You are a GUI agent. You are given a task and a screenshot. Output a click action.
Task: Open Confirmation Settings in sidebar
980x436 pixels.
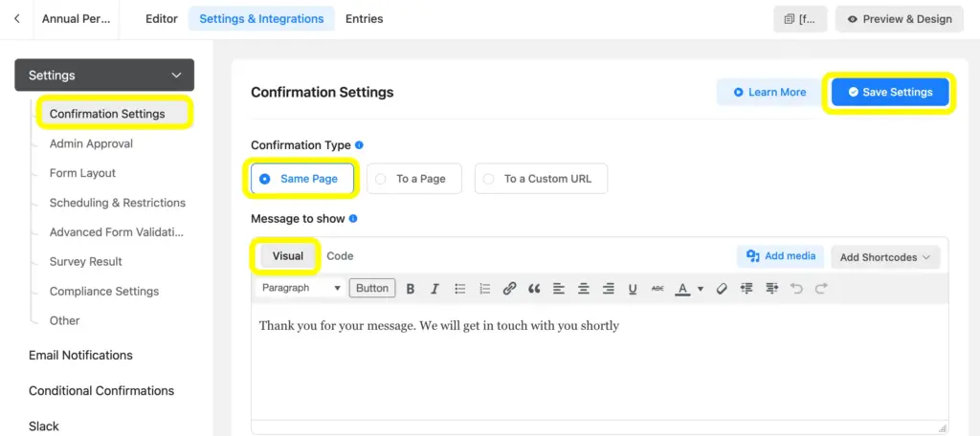tap(107, 114)
